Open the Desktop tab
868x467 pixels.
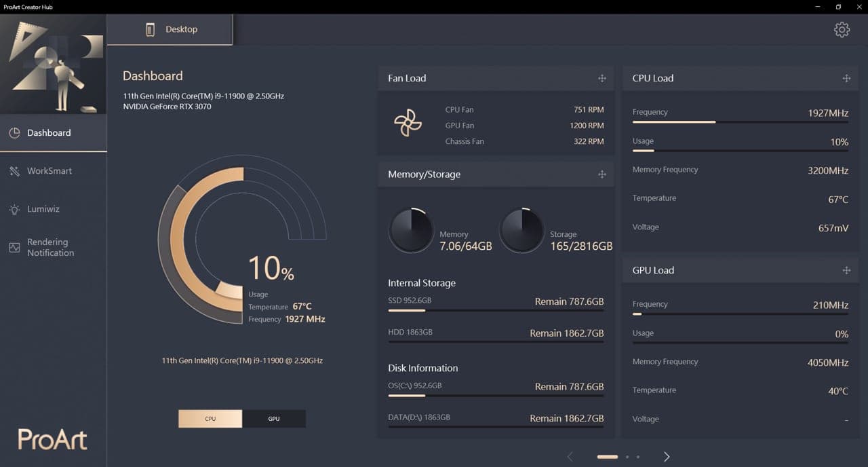[x=170, y=30]
